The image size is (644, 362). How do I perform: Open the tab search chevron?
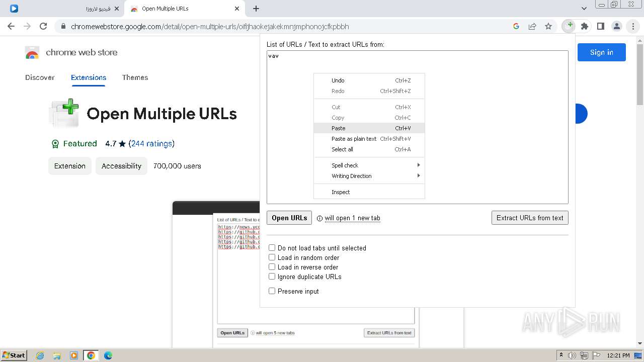[584, 9]
